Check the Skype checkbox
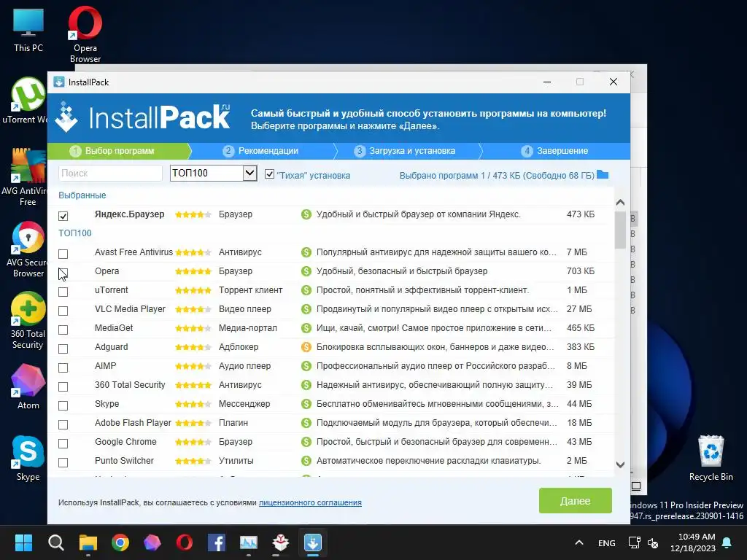This screenshot has width=747, height=560. point(63,405)
